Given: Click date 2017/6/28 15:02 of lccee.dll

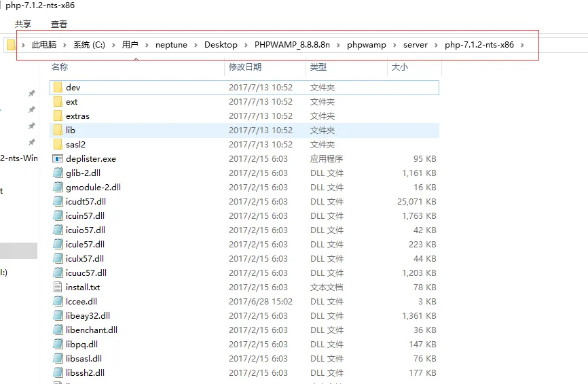Looking at the screenshot, I should point(261,301).
